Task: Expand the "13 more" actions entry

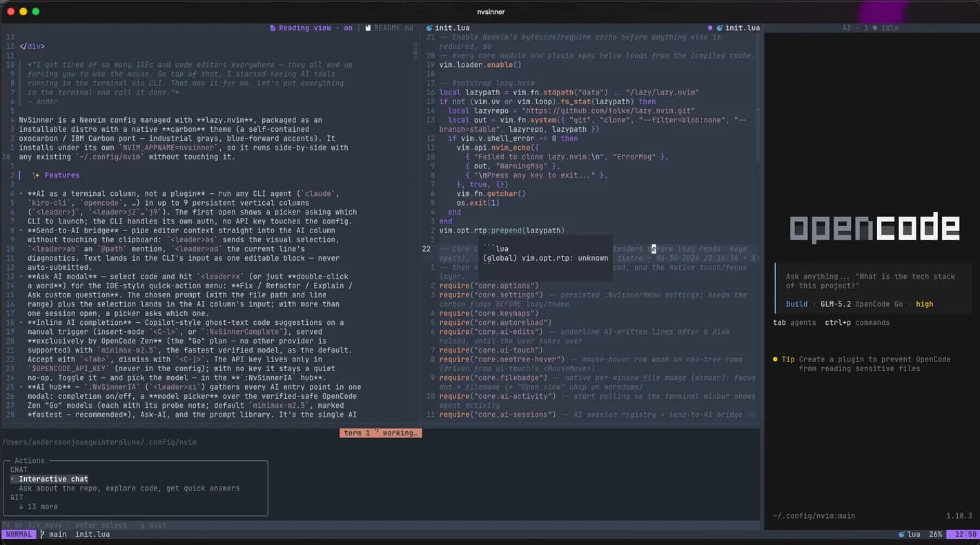Action: point(39,506)
